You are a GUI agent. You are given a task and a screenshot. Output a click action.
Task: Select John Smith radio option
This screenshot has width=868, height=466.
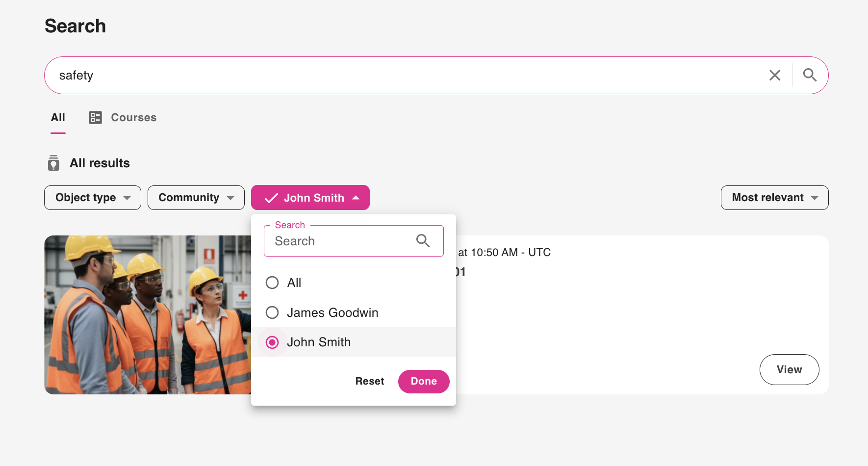coord(272,342)
